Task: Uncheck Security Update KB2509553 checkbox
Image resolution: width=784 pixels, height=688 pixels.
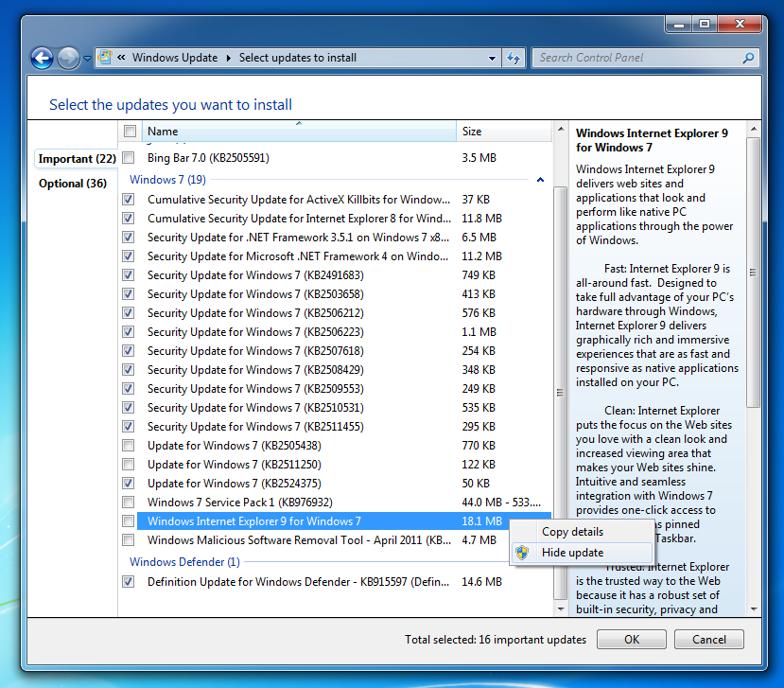Action: click(129, 388)
